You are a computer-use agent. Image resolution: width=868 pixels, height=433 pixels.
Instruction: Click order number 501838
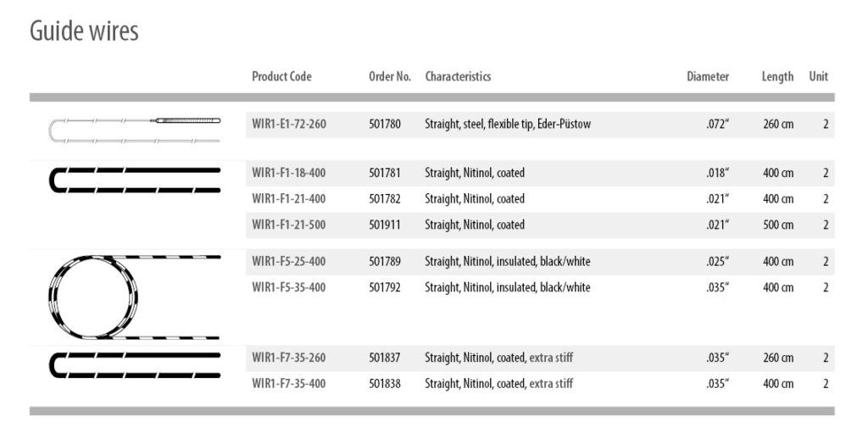coord(385,384)
